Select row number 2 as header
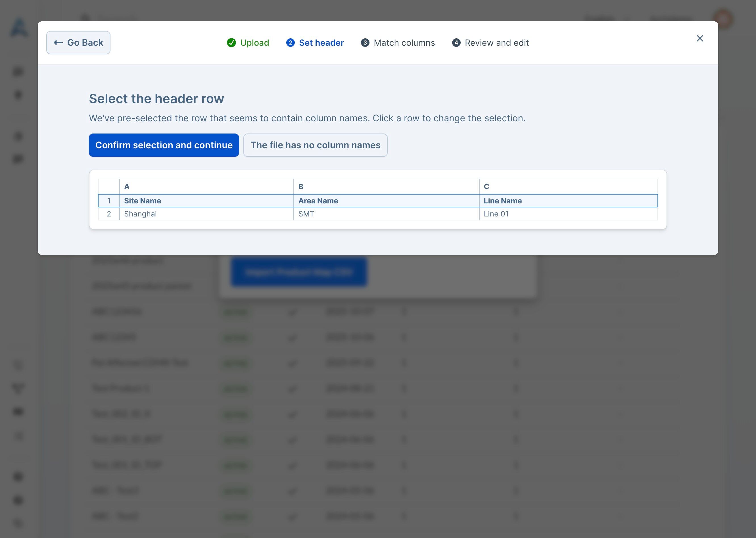This screenshot has width=756, height=538. [109, 214]
